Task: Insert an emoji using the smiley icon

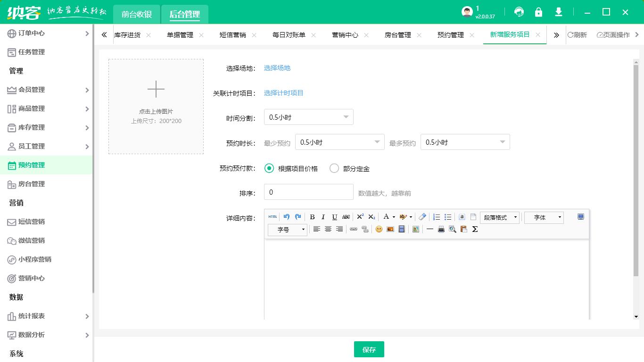Action: pos(379,230)
